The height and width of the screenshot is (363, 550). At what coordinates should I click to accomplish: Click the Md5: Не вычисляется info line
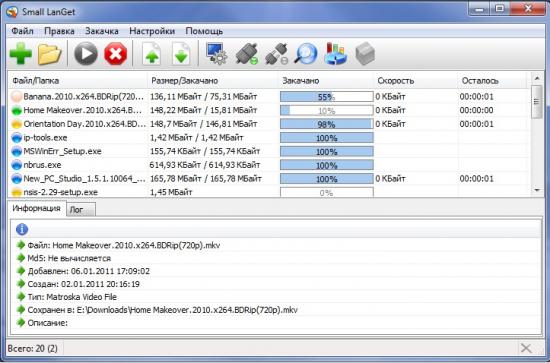[x=69, y=258]
